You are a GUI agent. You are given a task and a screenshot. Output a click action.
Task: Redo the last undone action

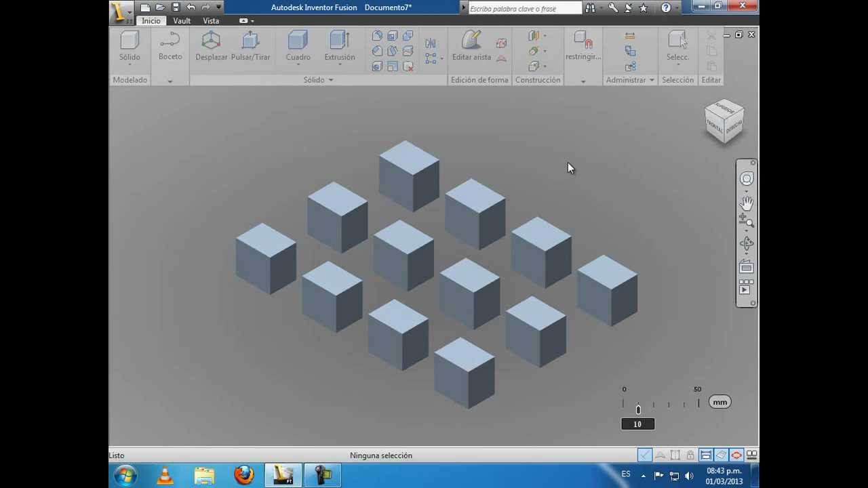click(205, 7)
